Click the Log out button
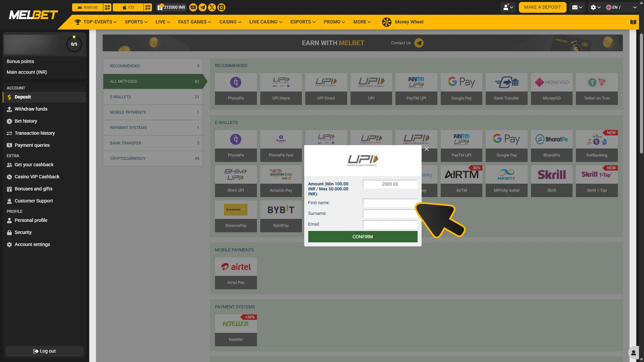The width and height of the screenshot is (644, 362). (x=44, y=351)
